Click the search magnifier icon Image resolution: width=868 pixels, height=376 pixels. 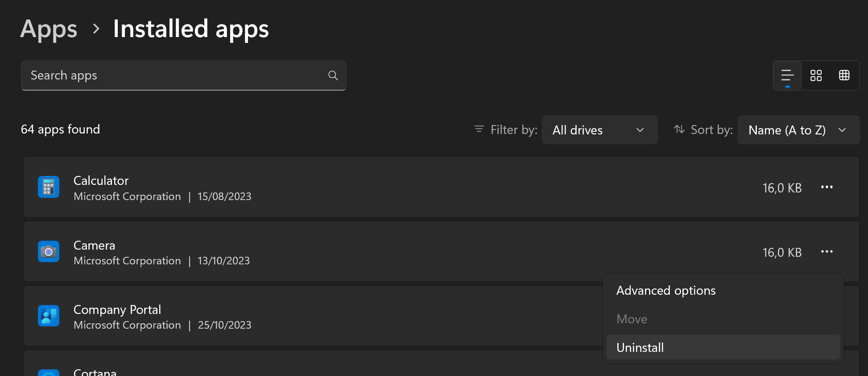(333, 75)
